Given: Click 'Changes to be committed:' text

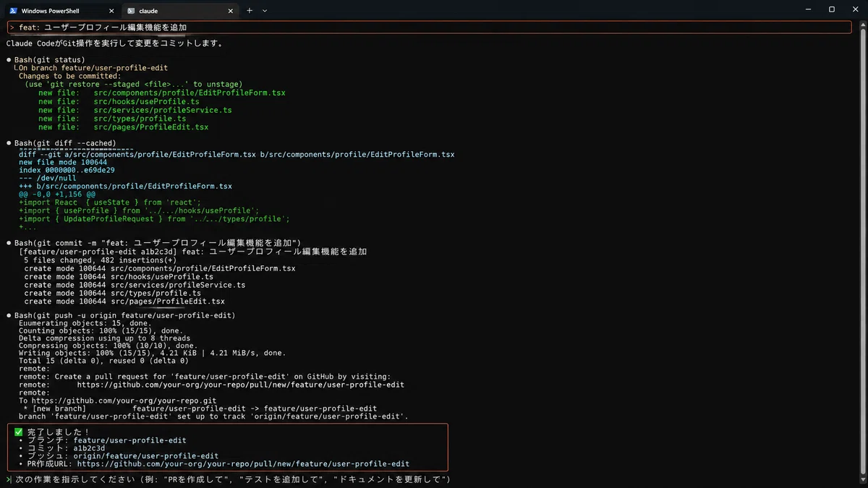Looking at the screenshot, I should coord(69,76).
